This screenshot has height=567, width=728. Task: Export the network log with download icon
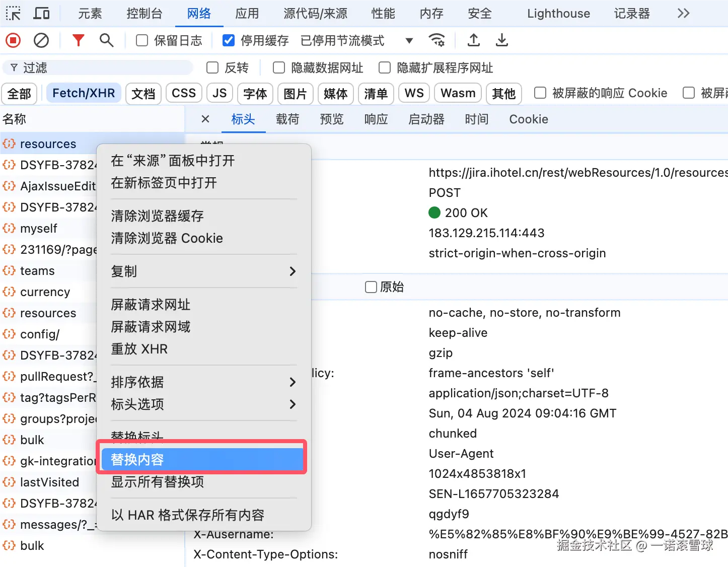click(501, 40)
